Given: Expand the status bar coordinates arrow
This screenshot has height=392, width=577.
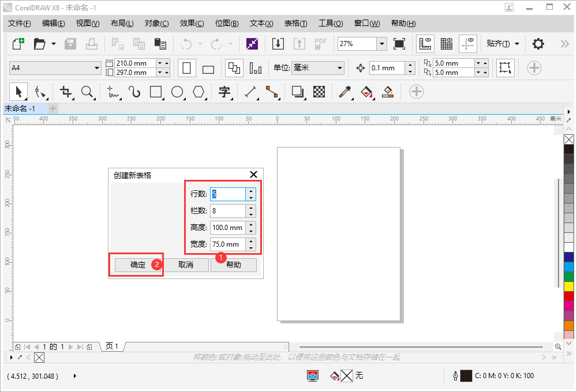Looking at the screenshot, I should tap(74, 376).
